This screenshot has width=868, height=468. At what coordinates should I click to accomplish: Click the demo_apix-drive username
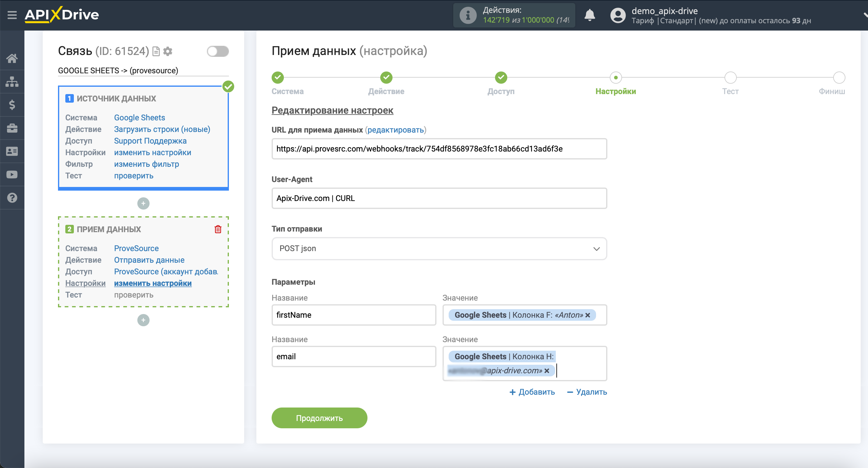tap(664, 11)
